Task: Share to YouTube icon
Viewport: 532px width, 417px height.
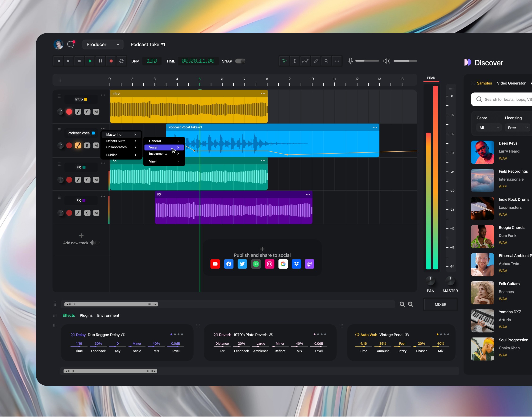Action: click(215, 264)
